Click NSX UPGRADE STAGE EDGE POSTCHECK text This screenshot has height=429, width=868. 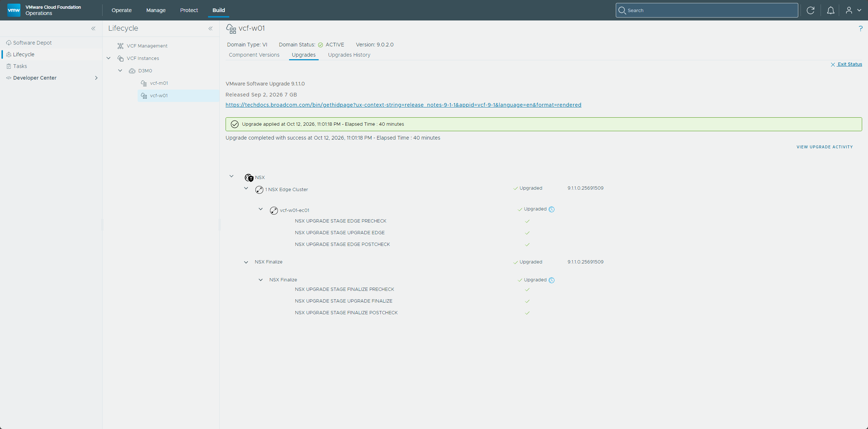(342, 244)
